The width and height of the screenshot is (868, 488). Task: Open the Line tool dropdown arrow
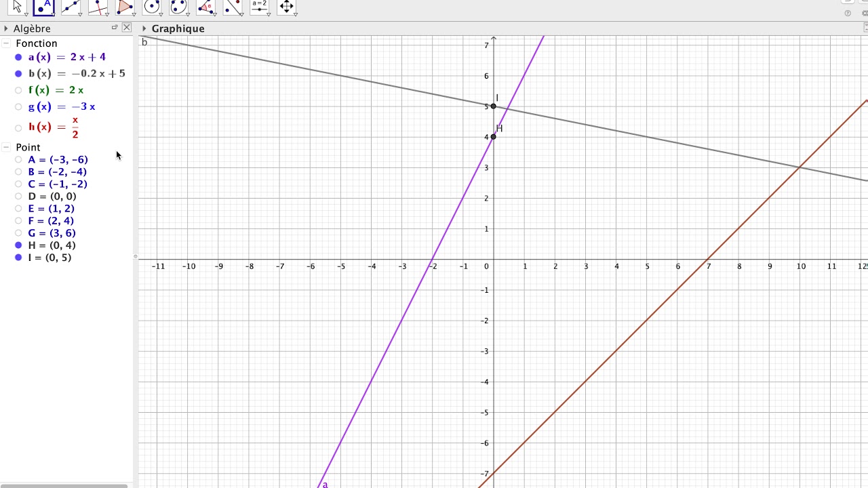click(x=79, y=14)
